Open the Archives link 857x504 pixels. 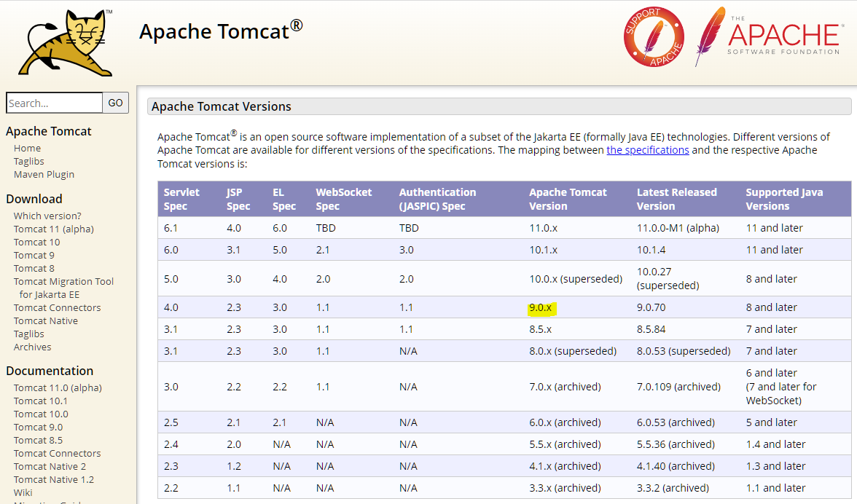(x=32, y=347)
